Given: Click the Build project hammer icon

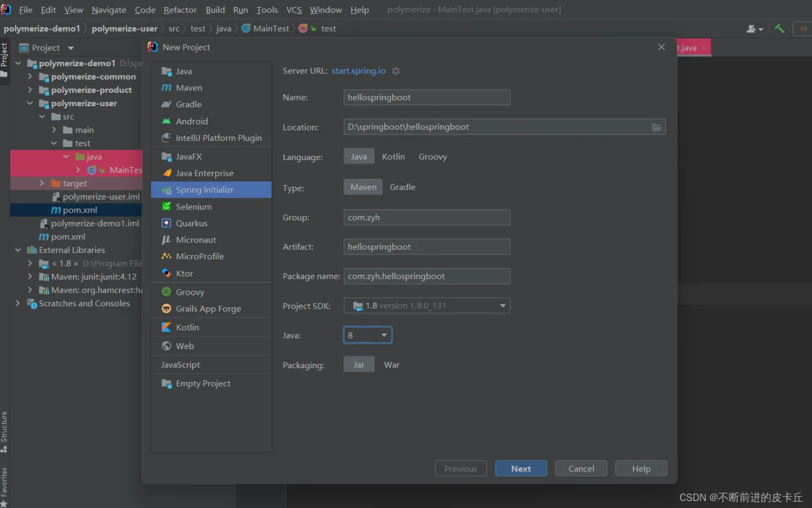Looking at the screenshot, I should (780, 28).
